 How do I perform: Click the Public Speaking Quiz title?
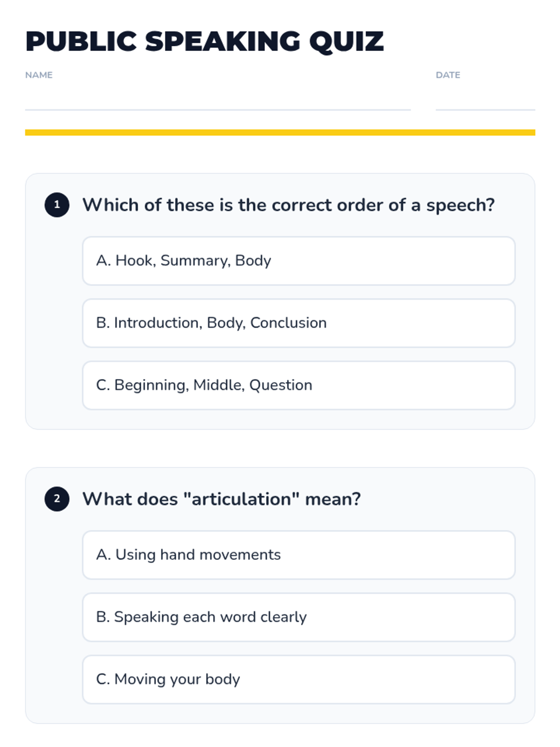(x=204, y=41)
